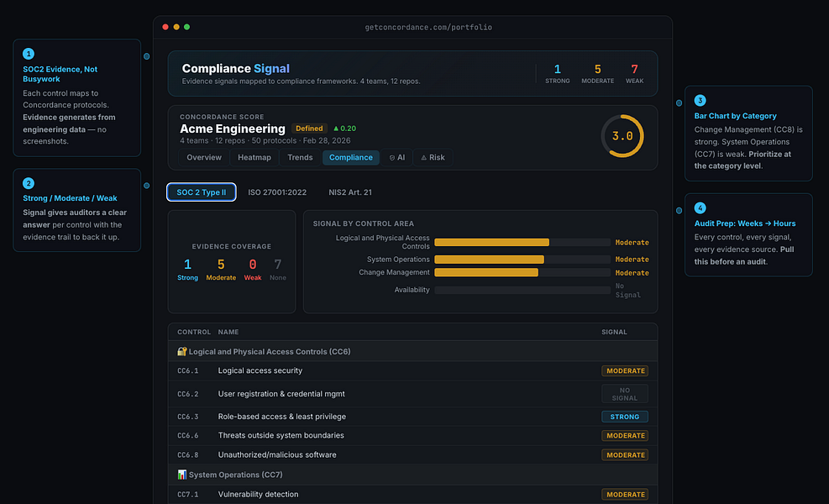Click the warning triangle icon on the Risk tab
This screenshot has width=829, height=504.
423,158
